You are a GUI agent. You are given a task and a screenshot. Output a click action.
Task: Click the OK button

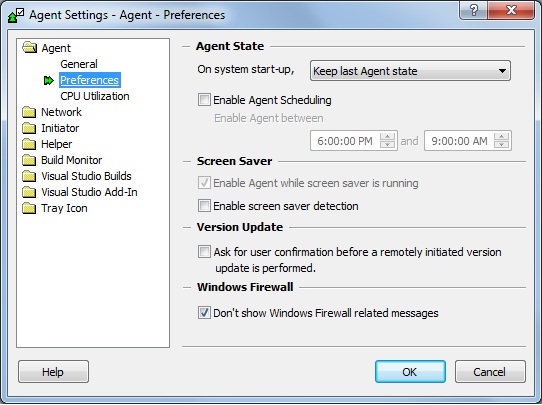410,372
